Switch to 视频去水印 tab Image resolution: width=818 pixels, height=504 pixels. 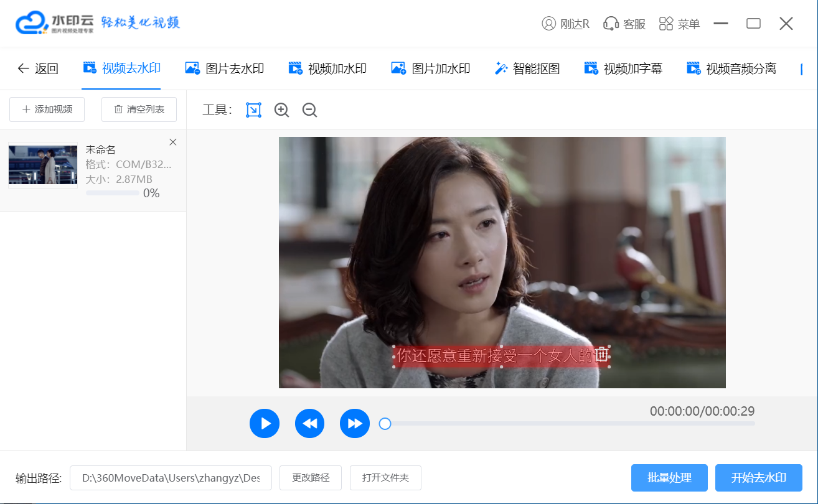(x=122, y=68)
